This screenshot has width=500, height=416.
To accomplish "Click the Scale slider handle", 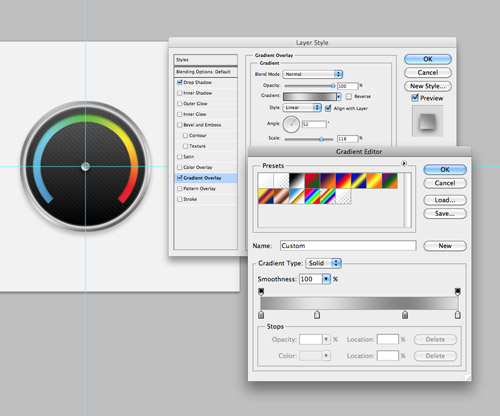I will coord(321,139).
